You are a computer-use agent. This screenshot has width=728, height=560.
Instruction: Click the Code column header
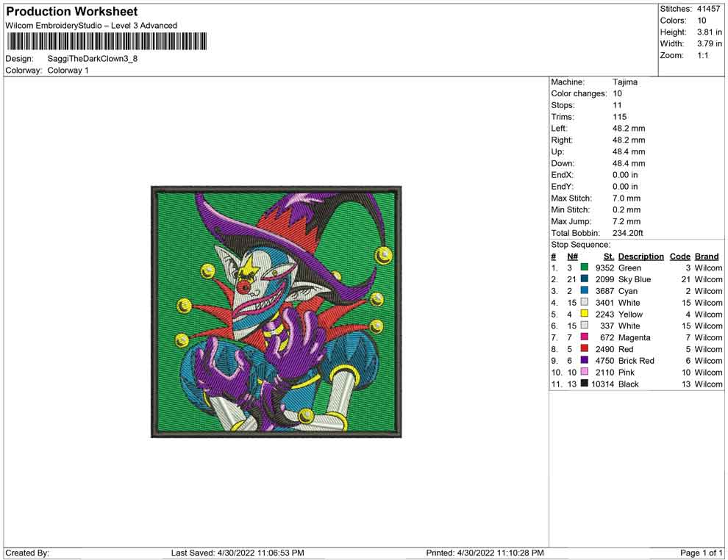pos(679,256)
